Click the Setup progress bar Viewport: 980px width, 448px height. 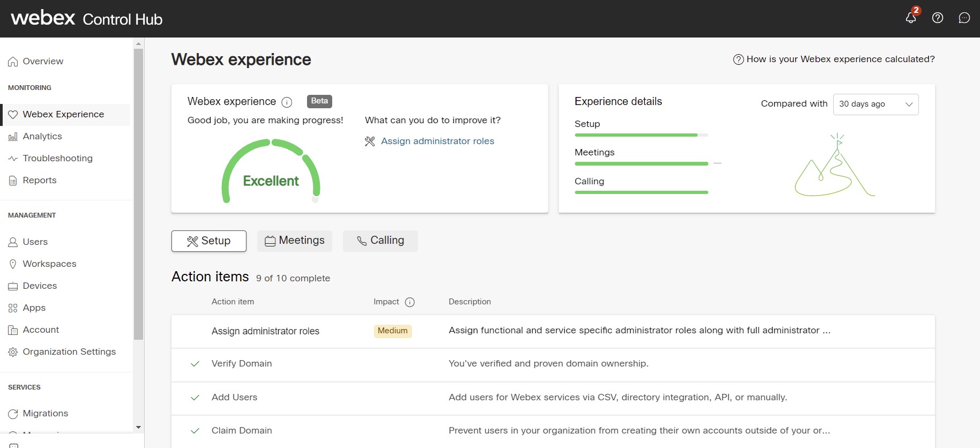coord(641,135)
